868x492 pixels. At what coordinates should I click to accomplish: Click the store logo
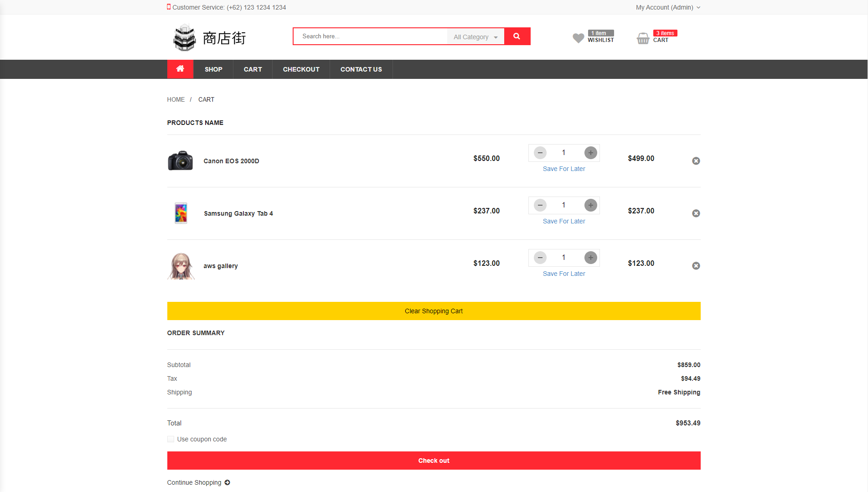209,37
